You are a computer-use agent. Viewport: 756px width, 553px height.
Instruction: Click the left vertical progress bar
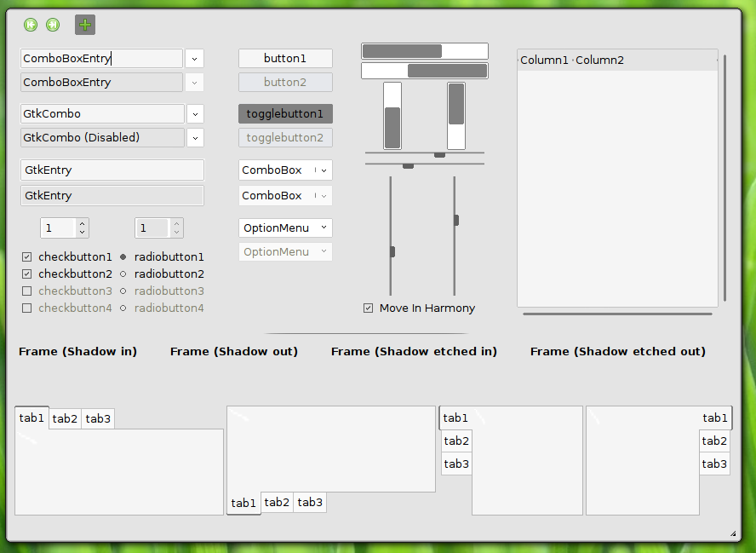(392, 116)
